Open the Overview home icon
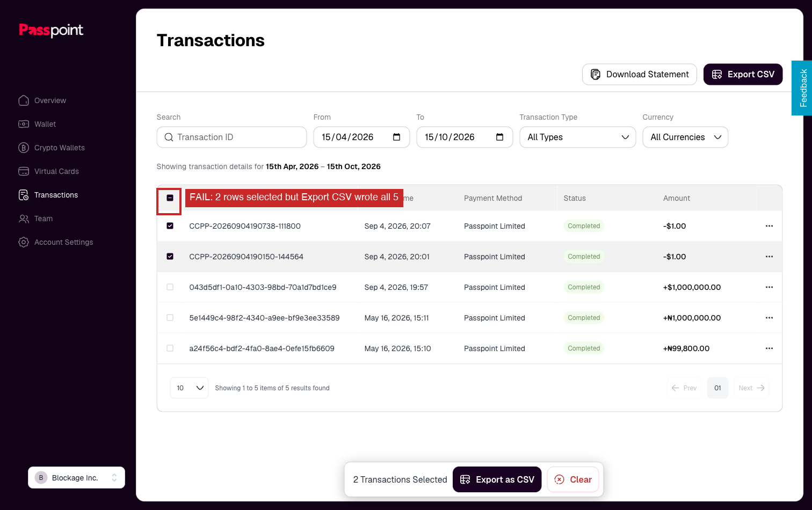The width and height of the screenshot is (812, 510). pyautogui.click(x=24, y=100)
